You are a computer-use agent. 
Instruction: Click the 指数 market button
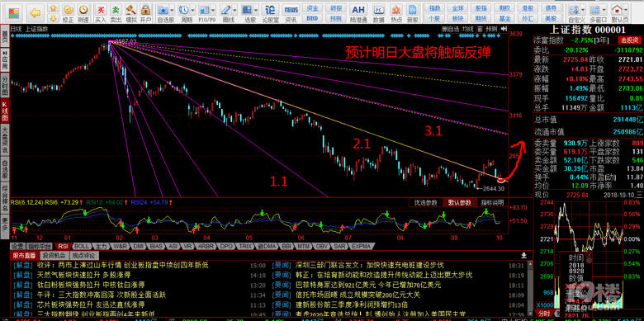434,8
